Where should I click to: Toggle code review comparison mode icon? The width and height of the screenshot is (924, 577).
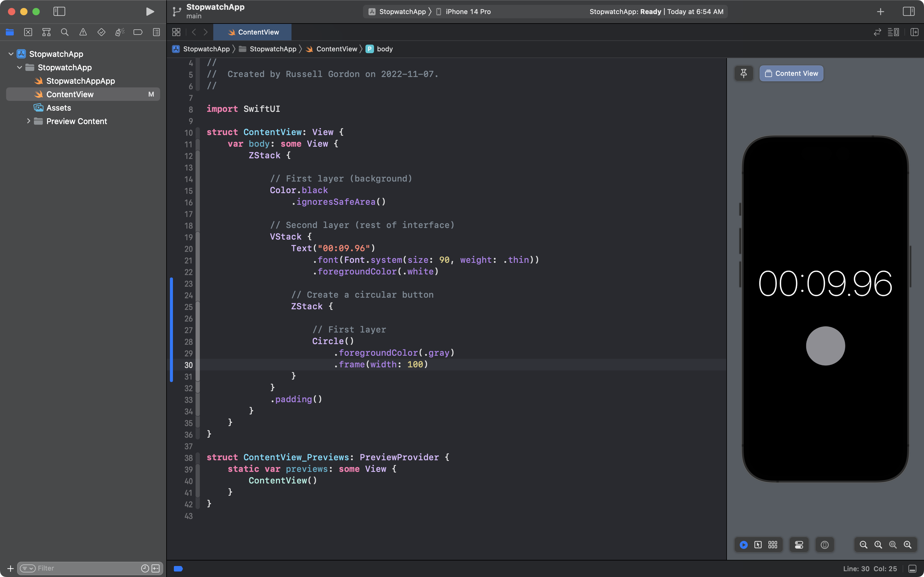(x=878, y=32)
